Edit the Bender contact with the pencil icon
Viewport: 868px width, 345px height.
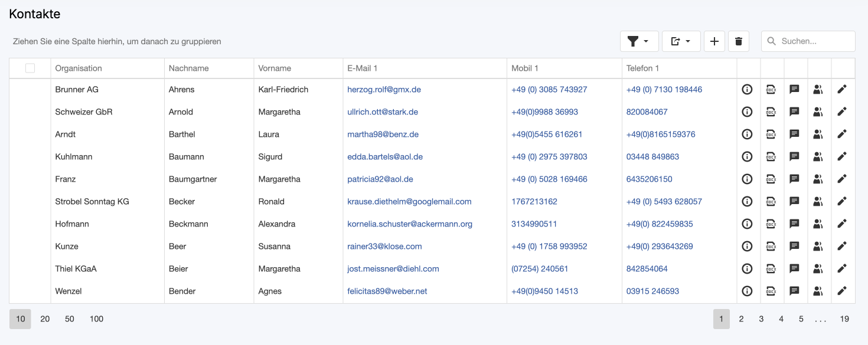tap(842, 291)
